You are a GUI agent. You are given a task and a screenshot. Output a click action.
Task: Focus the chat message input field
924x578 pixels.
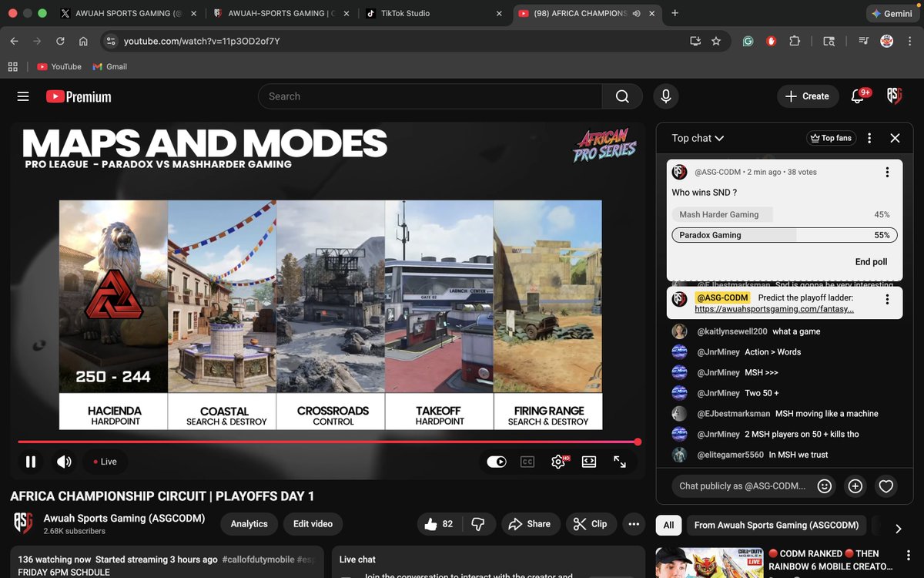click(742, 486)
